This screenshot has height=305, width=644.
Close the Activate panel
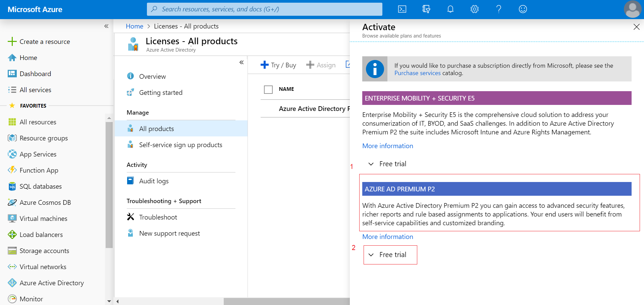636,27
